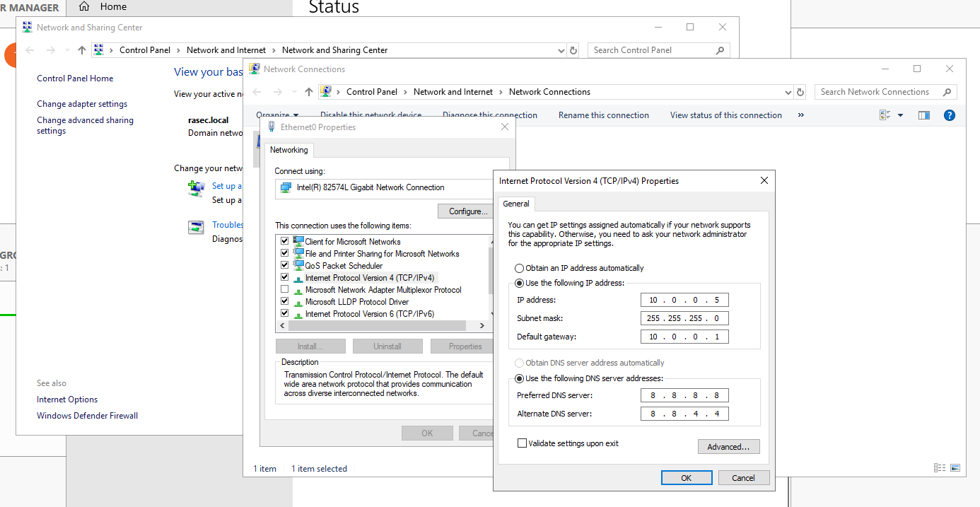Expand chevron after Control Panel in Network Connections breadcrumb
Viewport: 980px width, 507px height.
(x=405, y=92)
